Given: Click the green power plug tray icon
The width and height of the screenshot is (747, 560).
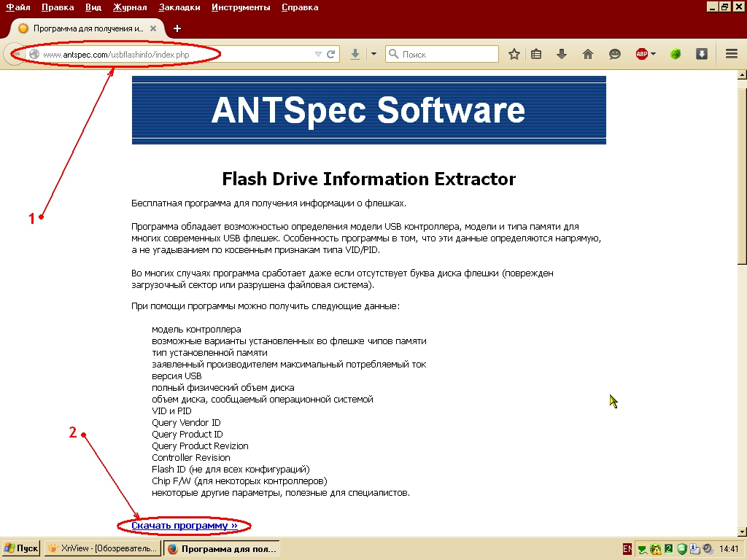Looking at the screenshot, I should point(642,550).
